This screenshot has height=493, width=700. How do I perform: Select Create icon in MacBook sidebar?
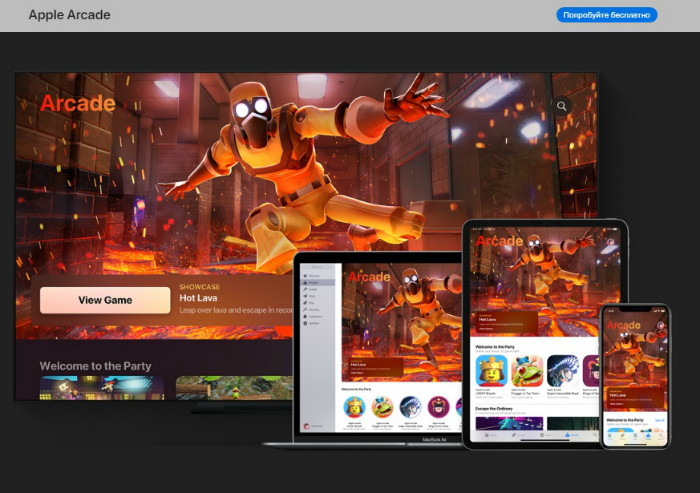click(305, 289)
